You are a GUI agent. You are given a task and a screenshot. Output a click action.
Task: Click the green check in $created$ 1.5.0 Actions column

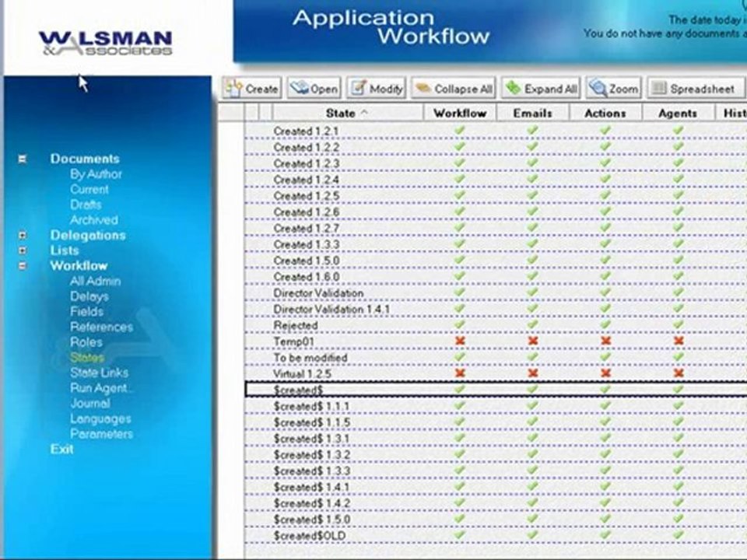[x=605, y=519]
